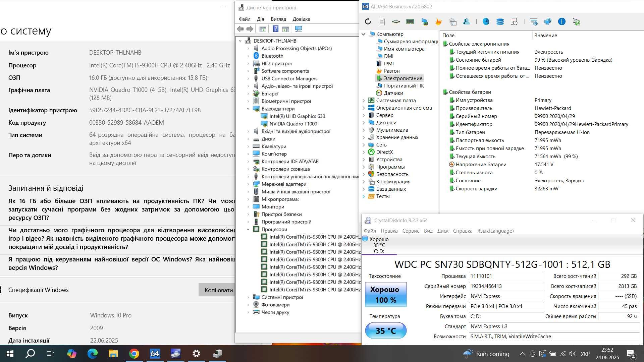Image resolution: width=644 pixels, height=362 pixels.
Task: Launch the AIDA64 stability test flame icon
Action: tap(438, 22)
